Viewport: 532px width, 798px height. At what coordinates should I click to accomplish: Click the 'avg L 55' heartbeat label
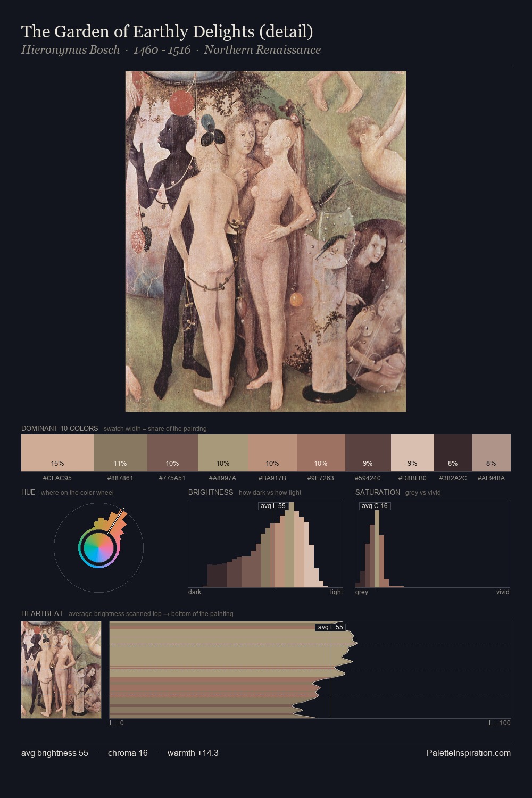[x=330, y=627]
